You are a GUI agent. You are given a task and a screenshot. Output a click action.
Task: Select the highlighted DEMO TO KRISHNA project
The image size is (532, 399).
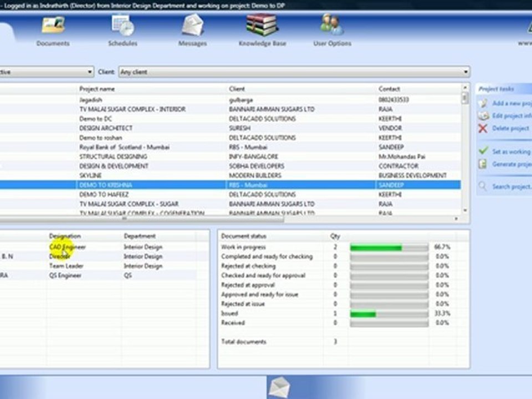click(230, 185)
